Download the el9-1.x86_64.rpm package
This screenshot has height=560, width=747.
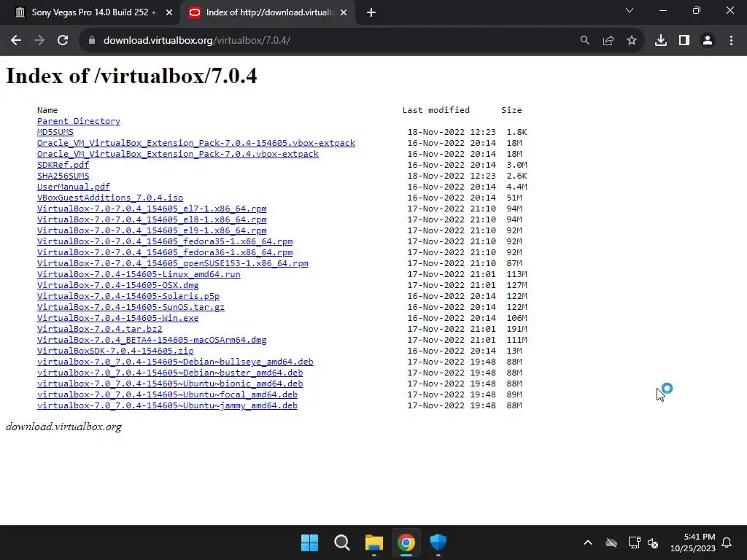[x=152, y=230]
